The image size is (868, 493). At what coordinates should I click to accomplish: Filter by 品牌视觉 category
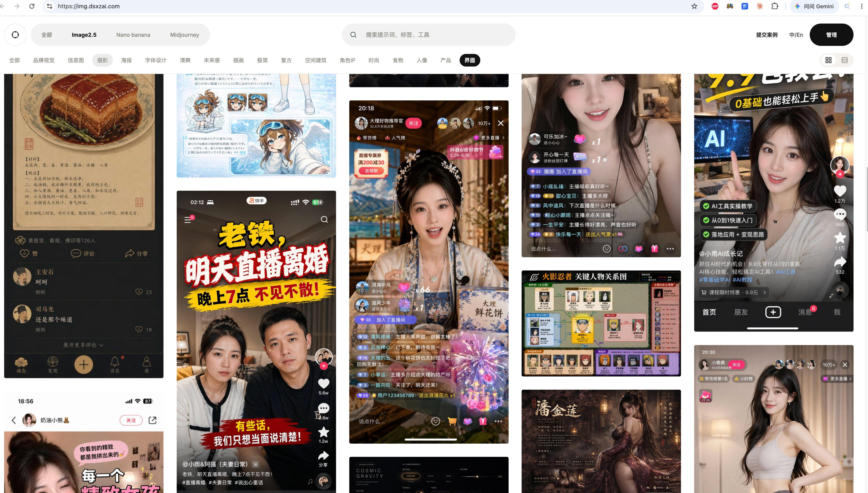pos(44,60)
